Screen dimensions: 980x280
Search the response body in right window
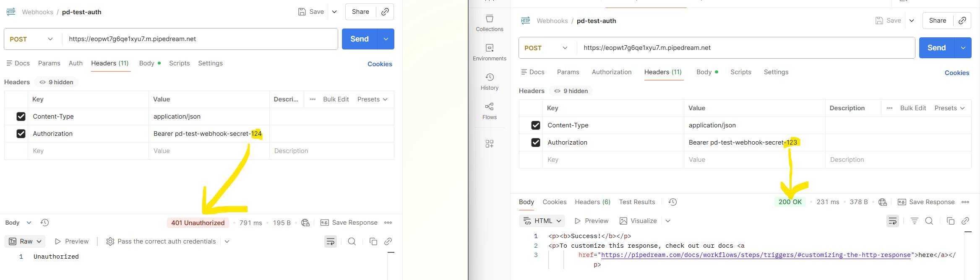coord(929,221)
